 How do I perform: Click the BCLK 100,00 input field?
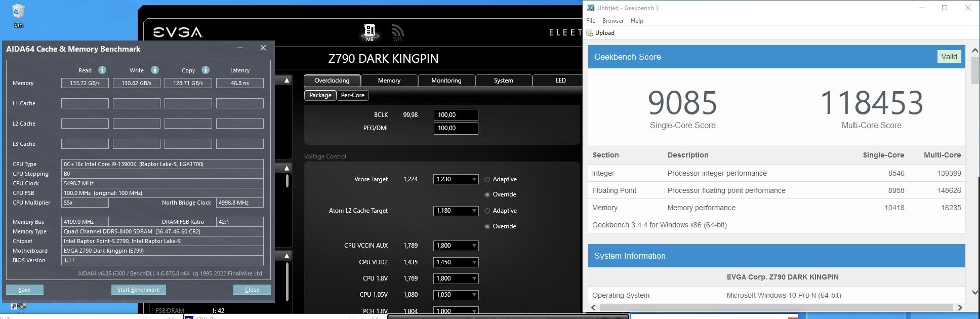(x=456, y=115)
